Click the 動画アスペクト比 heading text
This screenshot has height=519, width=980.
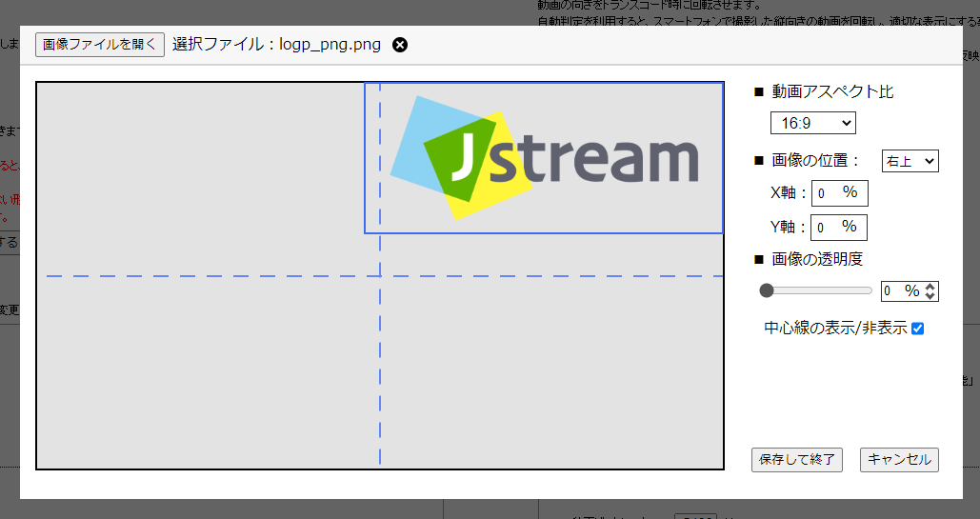point(832,92)
